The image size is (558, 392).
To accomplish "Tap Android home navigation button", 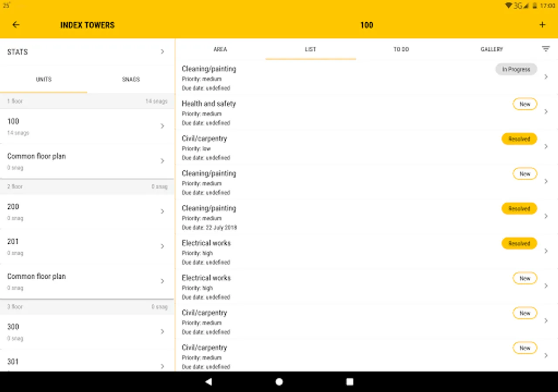I will coord(279,382).
